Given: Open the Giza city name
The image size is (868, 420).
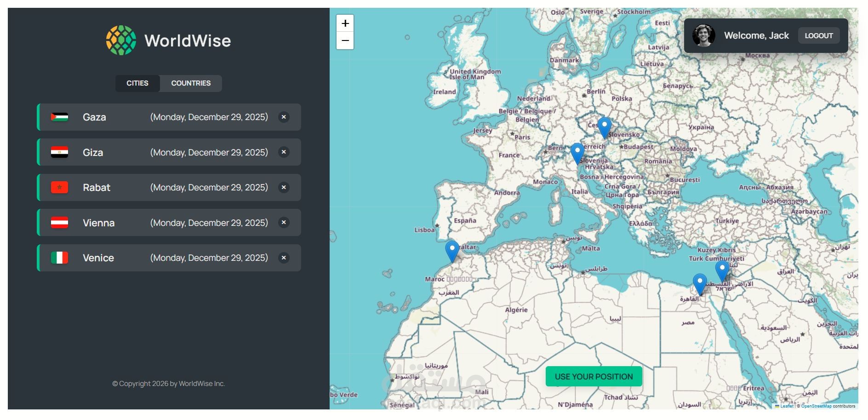Looking at the screenshot, I should pos(93,152).
